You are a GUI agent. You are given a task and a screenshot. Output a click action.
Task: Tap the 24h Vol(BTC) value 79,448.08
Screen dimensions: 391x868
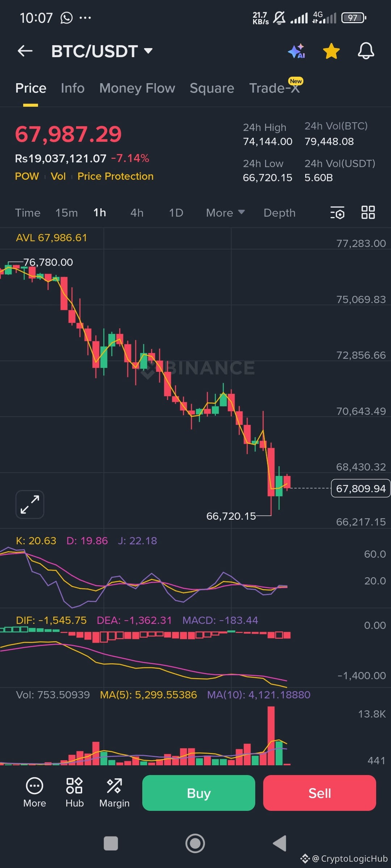point(329,141)
